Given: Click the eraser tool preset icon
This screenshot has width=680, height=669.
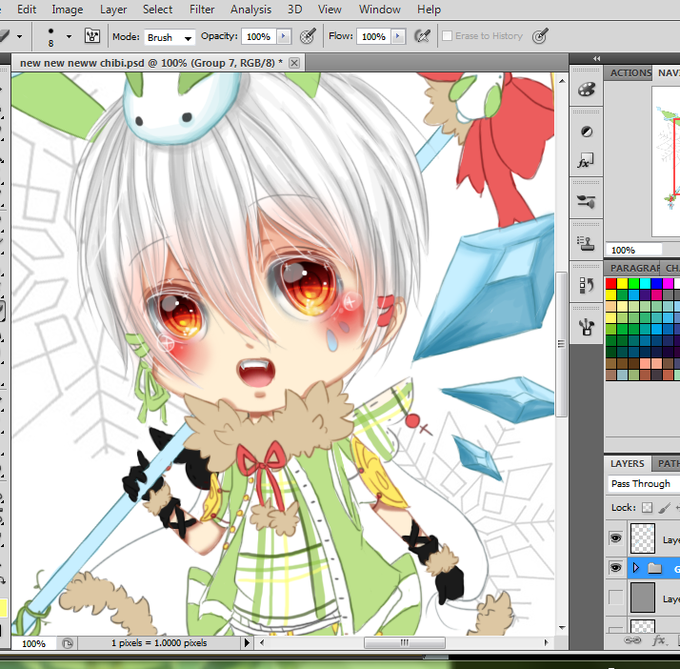Looking at the screenshot, I should 4,36.
